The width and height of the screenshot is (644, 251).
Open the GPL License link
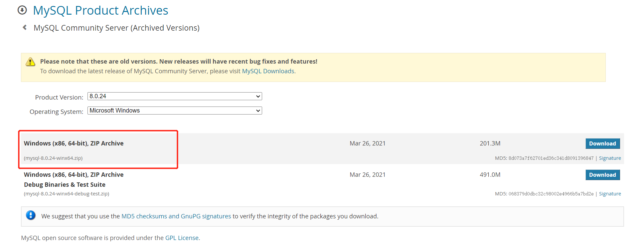click(182, 238)
